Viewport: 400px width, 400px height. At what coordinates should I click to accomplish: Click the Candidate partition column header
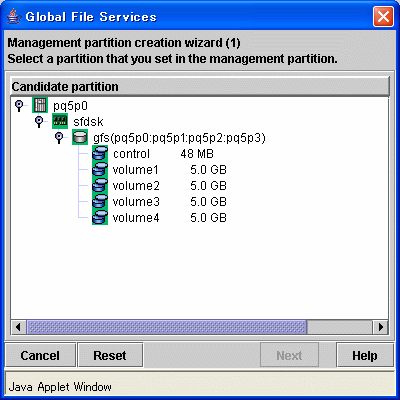pos(200,86)
